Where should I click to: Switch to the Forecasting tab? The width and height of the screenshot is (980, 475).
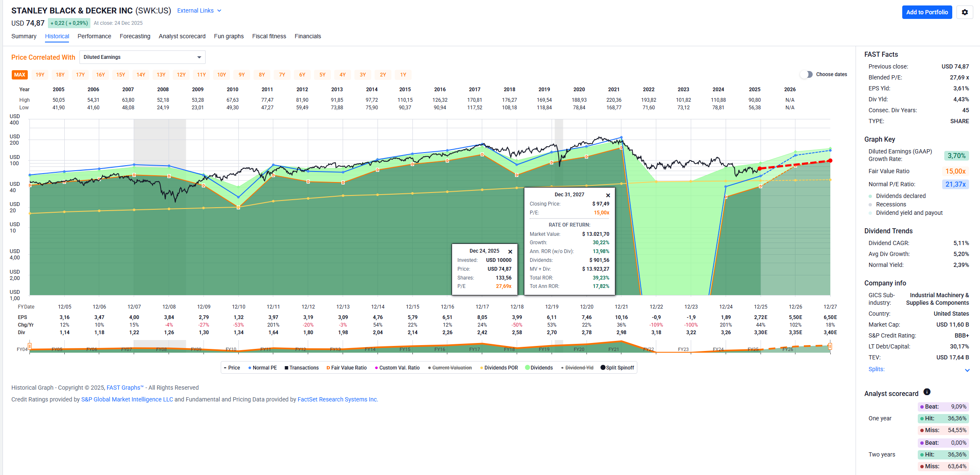pyautogui.click(x=135, y=36)
